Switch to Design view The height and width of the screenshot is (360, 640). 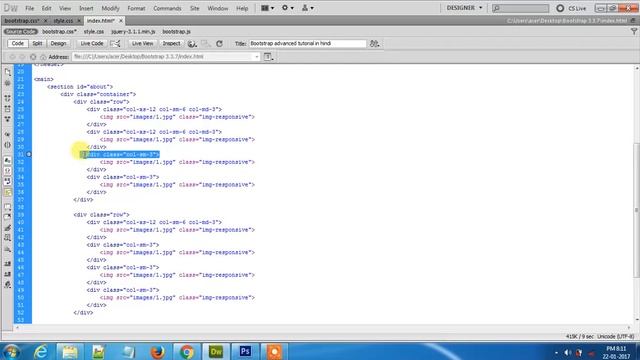click(58, 44)
